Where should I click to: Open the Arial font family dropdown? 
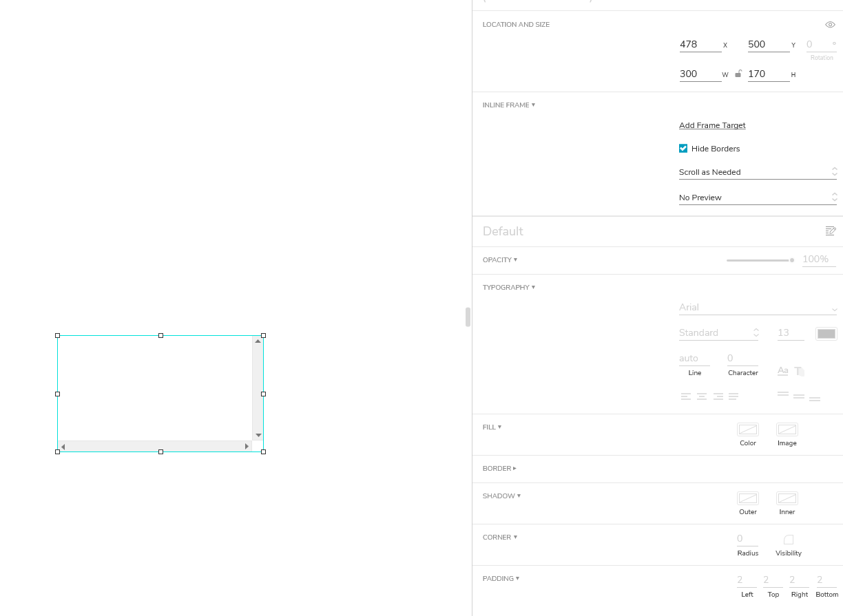pos(758,307)
